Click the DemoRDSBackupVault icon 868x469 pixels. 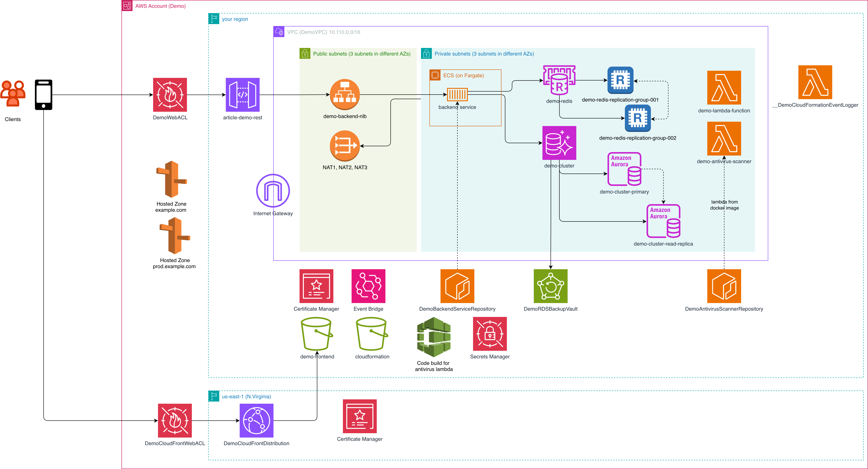click(550, 286)
